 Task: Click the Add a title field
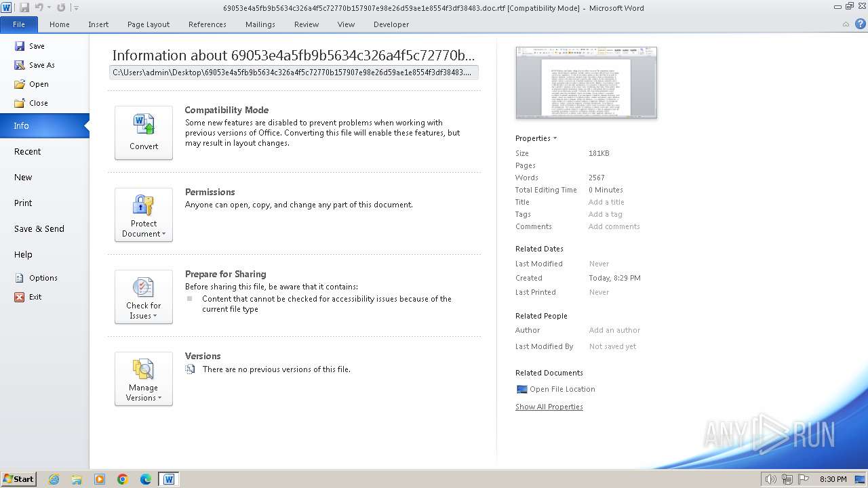606,202
